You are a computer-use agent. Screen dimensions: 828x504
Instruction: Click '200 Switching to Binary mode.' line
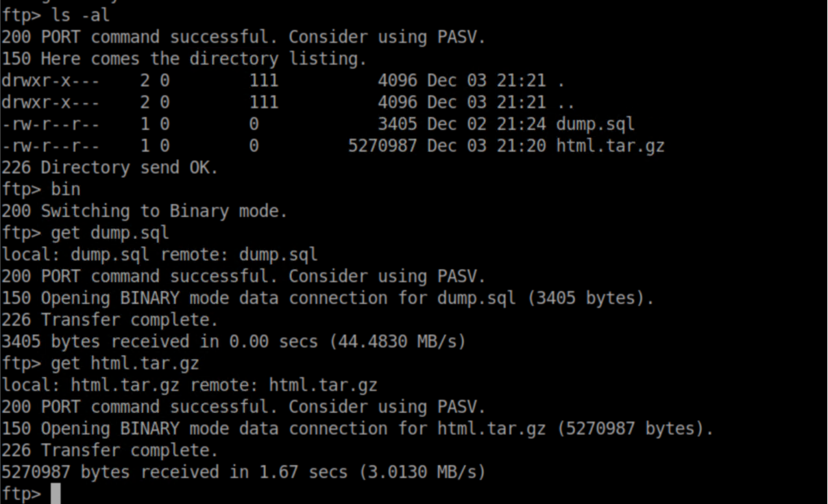click(144, 211)
